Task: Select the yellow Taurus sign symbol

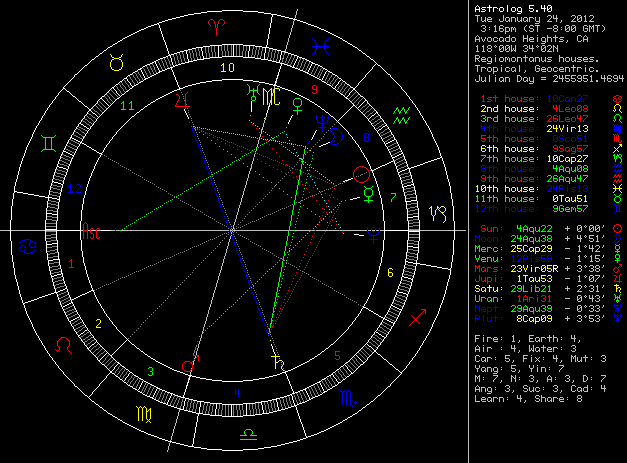Action: [117, 63]
